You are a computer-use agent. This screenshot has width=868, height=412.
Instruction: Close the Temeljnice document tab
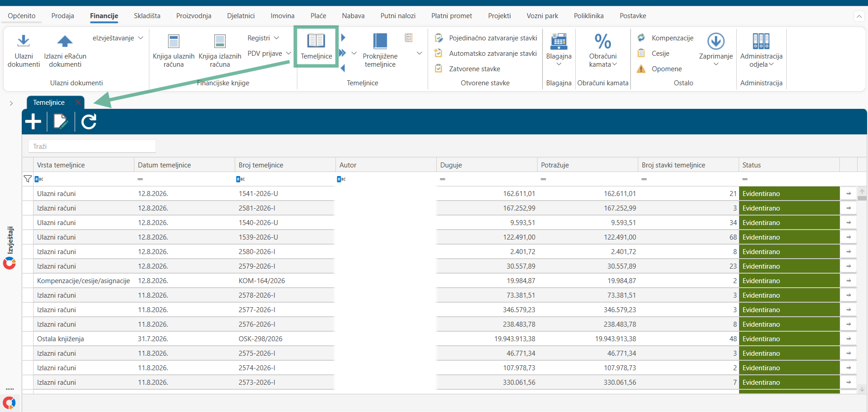[x=78, y=102]
